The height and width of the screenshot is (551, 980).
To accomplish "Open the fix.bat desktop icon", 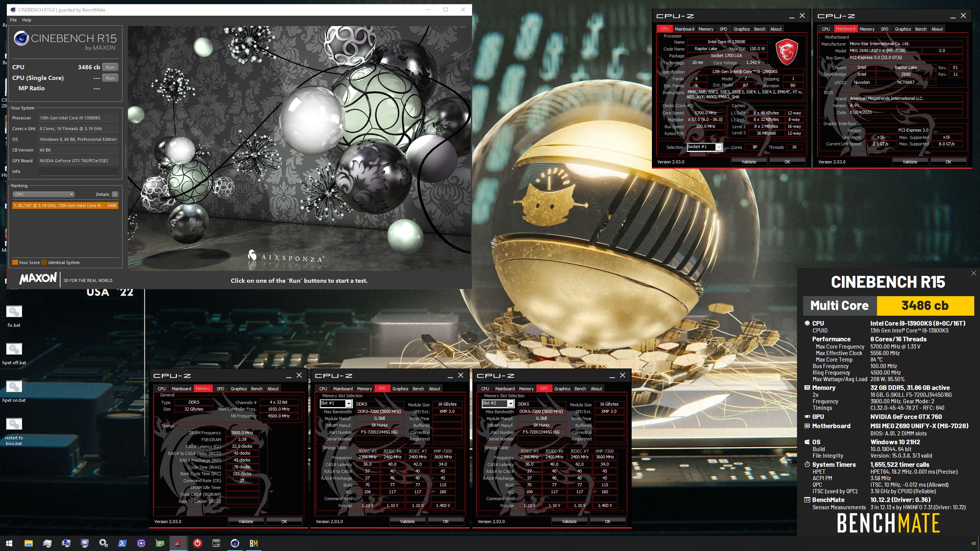I will tap(14, 316).
